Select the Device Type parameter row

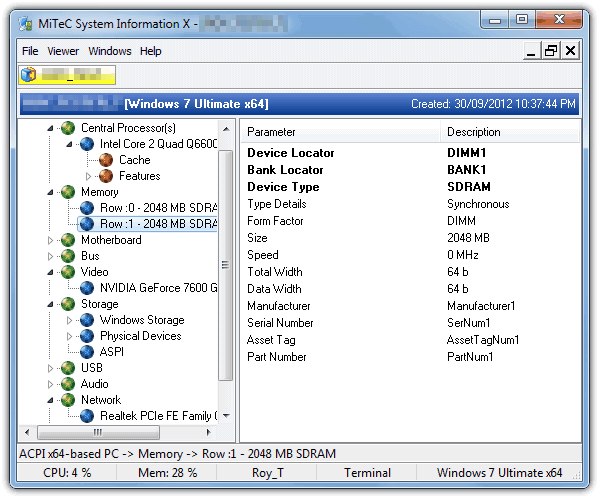pos(410,187)
